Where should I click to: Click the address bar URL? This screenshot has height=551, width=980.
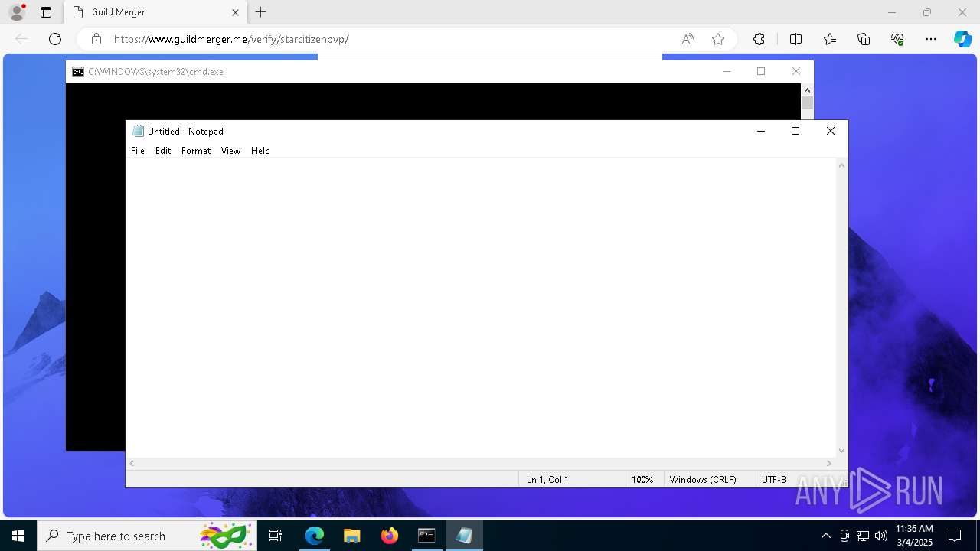click(x=231, y=39)
